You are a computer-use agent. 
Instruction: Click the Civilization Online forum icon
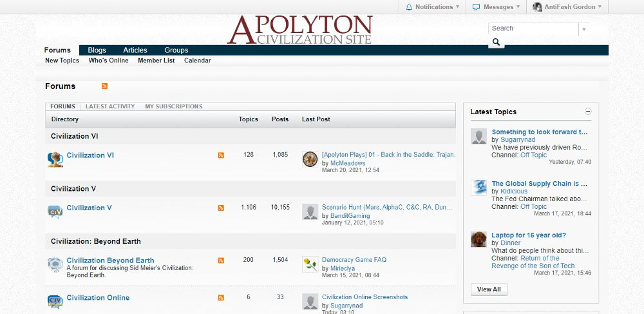(55, 302)
